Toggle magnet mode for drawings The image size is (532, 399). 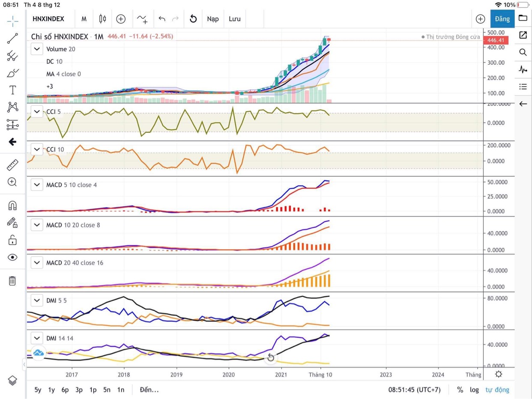tap(12, 205)
